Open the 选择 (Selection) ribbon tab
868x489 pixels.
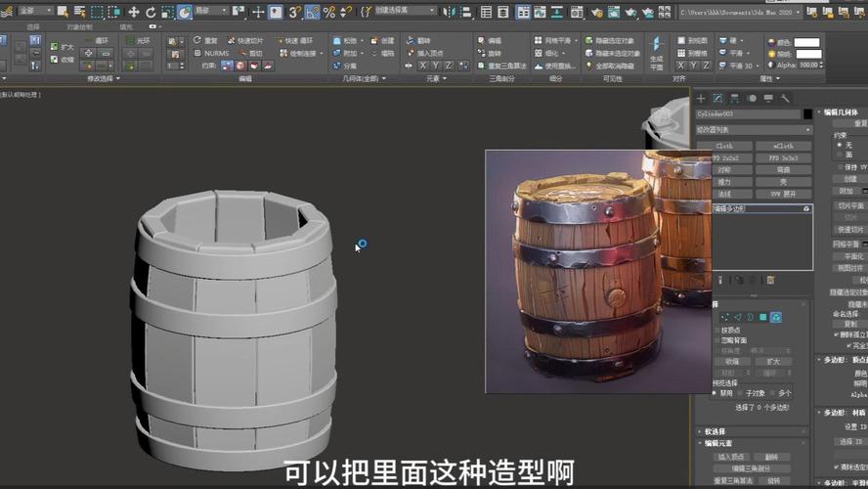click(x=32, y=26)
